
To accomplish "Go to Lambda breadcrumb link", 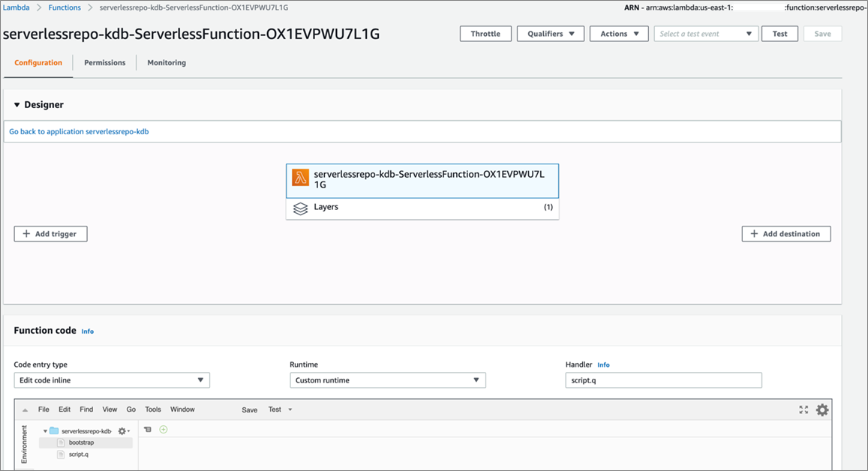I will [x=16, y=7].
